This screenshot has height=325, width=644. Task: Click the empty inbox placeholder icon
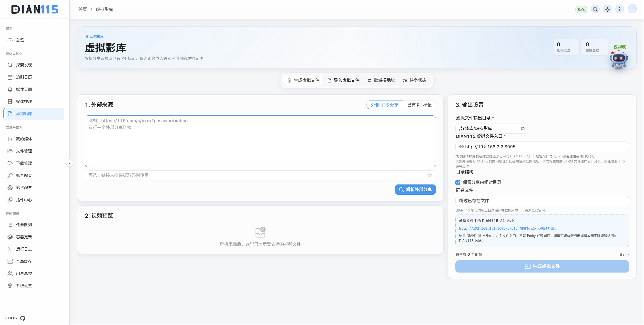260,232
